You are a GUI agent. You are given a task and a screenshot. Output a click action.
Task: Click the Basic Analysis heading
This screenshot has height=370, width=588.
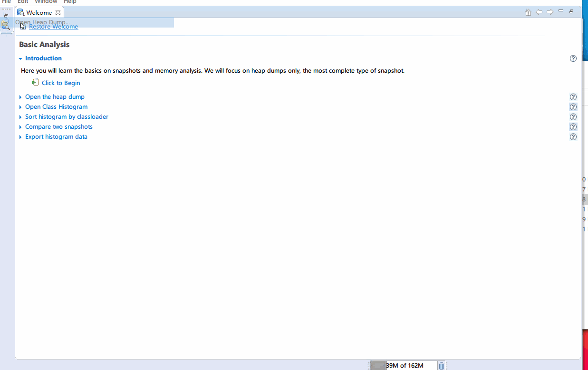[x=44, y=45]
